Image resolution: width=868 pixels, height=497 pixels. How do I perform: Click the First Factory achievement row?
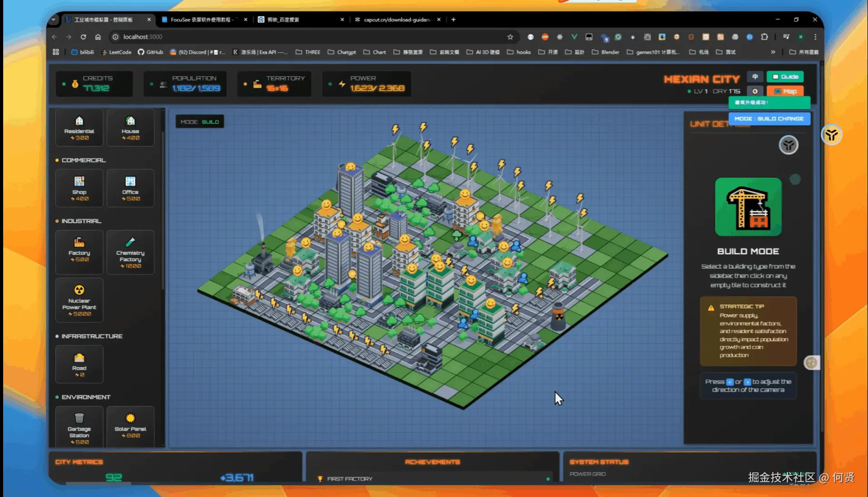[x=434, y=478]
